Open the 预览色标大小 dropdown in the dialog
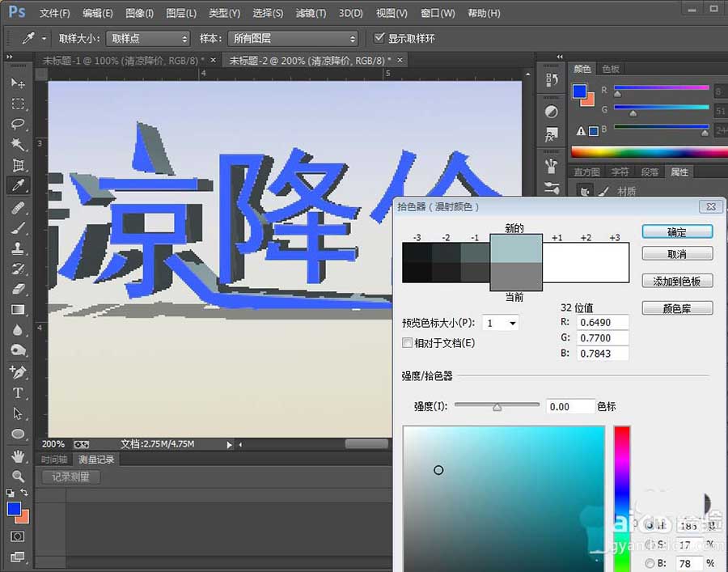 tap(500, 322)
